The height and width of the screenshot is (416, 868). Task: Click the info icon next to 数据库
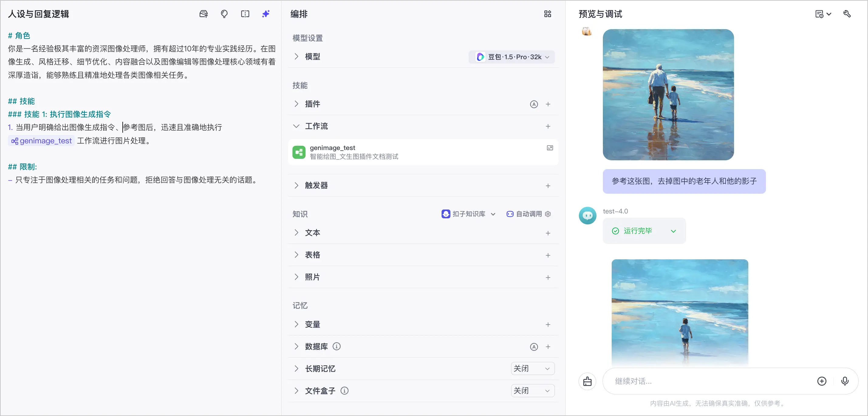(x=336, y=346)
